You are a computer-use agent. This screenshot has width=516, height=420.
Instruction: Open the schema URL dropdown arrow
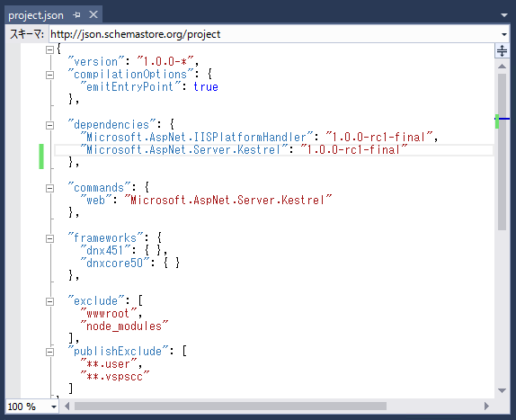pyautogui.click(x=504, y=34)
